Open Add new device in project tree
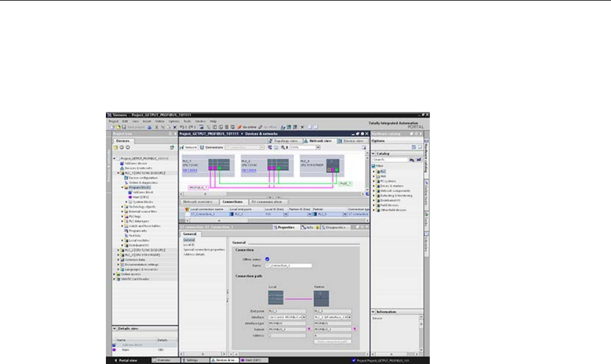Viewport: 611px width, 364px height. [133, 163]
